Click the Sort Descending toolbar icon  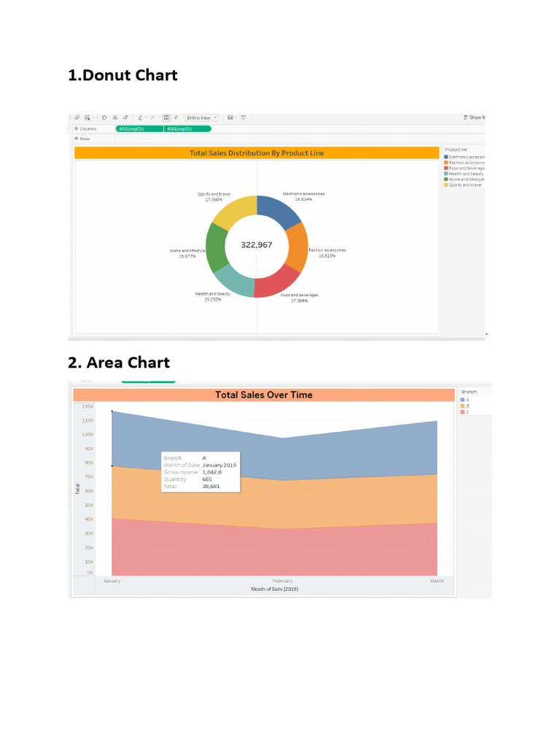[x=125, y=117]
